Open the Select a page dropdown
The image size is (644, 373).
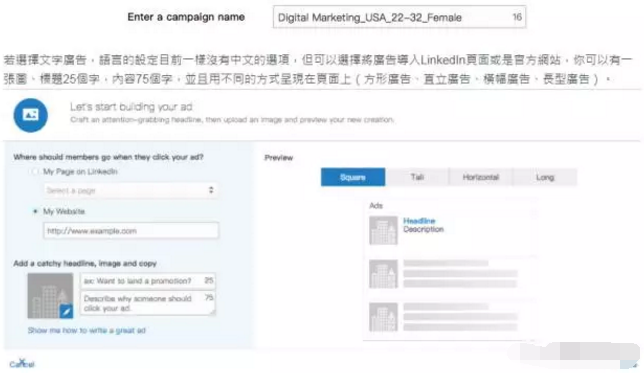tap(131, 190)
